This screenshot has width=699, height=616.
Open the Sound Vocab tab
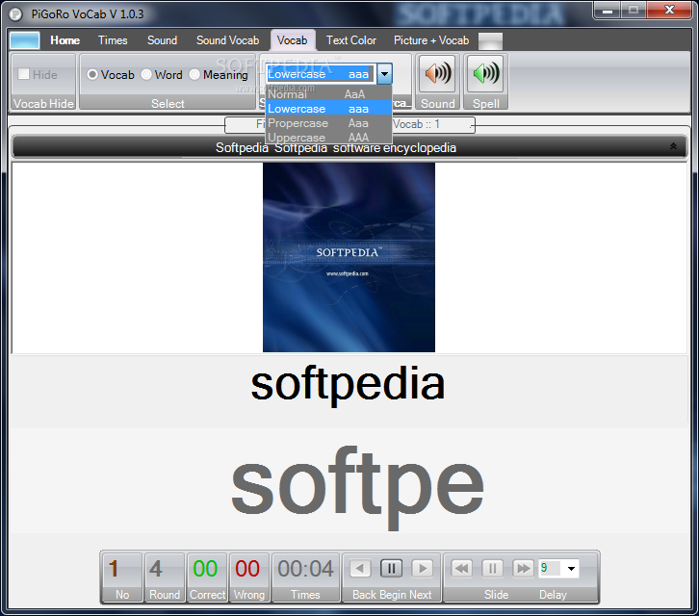pos(228,40)
